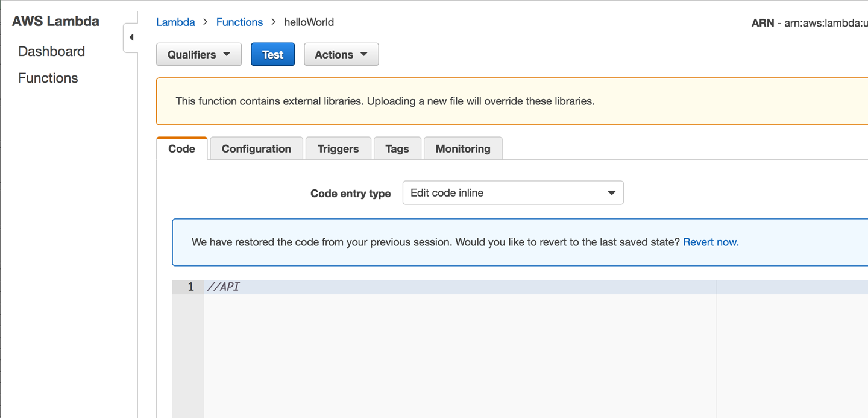Navigate to the Lambda breadcrumb link

(x=175, y=22)
